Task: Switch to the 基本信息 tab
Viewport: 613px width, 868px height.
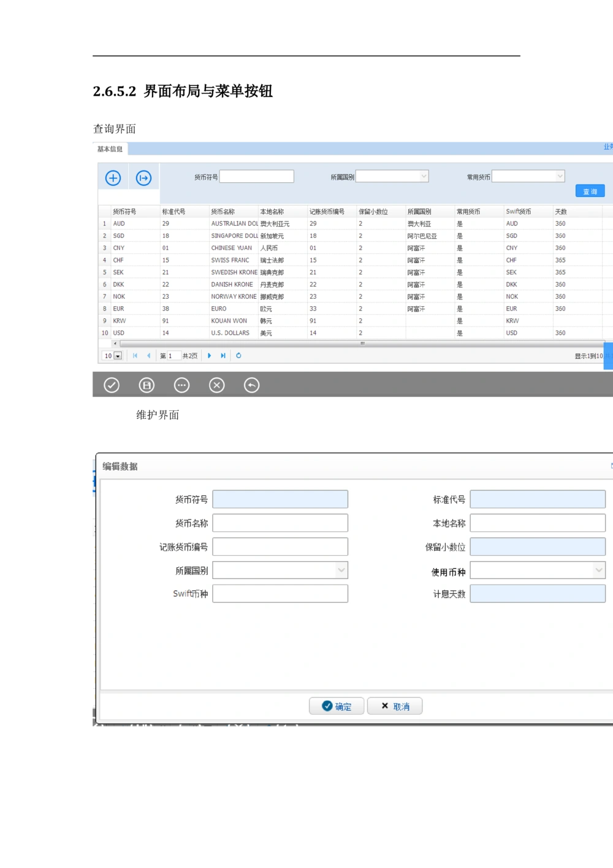Action: [x=110, y=149]
